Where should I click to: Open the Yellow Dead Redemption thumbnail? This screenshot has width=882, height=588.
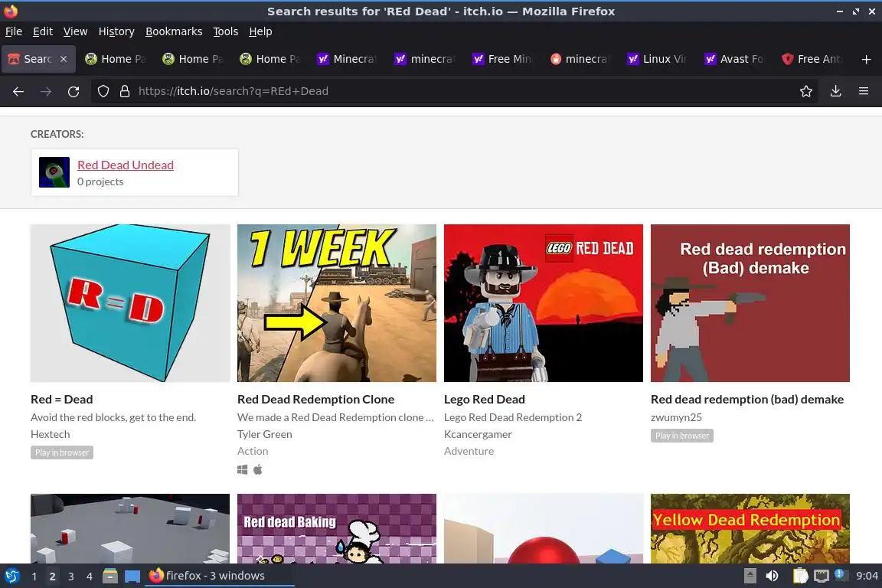point(750,528)
